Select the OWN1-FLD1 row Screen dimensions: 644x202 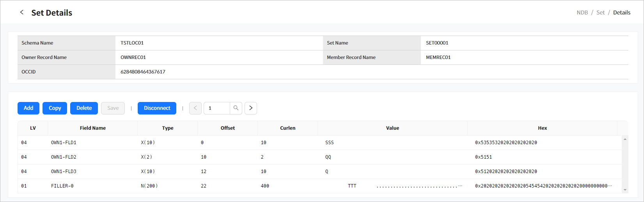pyautogui.click(x=64, y=143)
